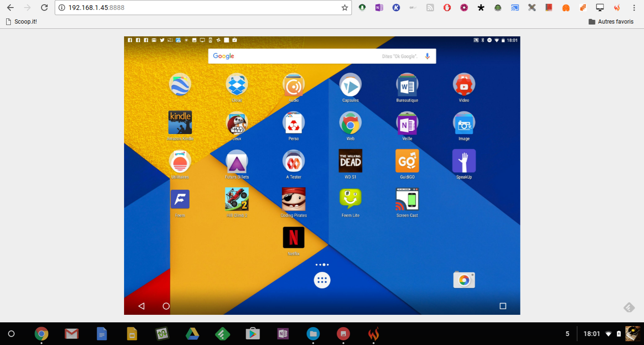Launch Amazon Kindle app
The height and width of the screenshot is (345, 644).
click(180, 122)
